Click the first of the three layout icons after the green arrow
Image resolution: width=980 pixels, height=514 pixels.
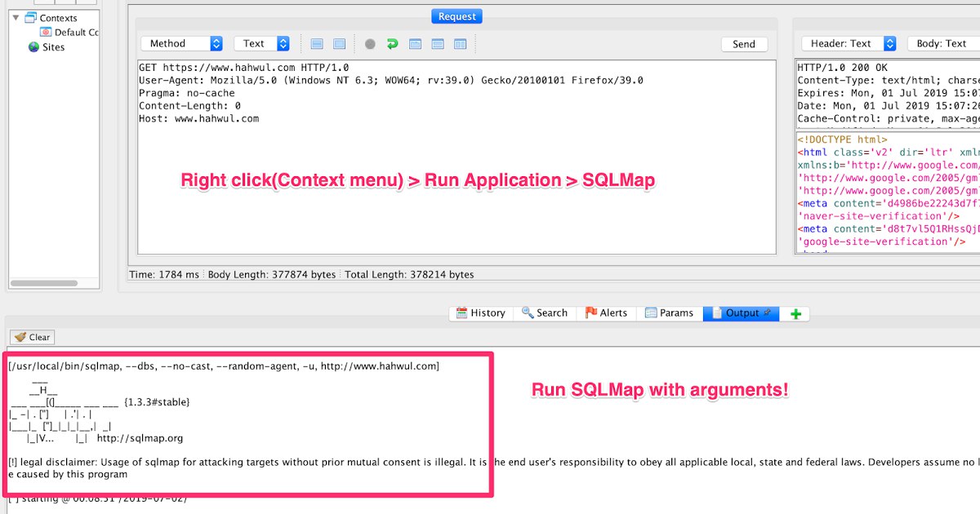pyautogui.click(x=415, y=44)
